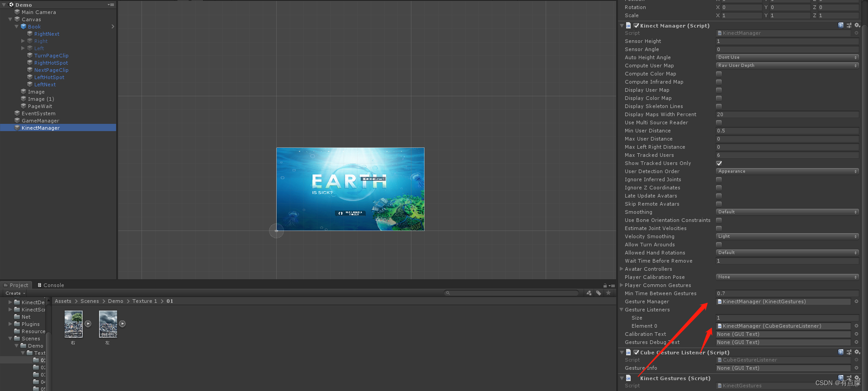Open Cube Gesture Listener help icon

840,352
